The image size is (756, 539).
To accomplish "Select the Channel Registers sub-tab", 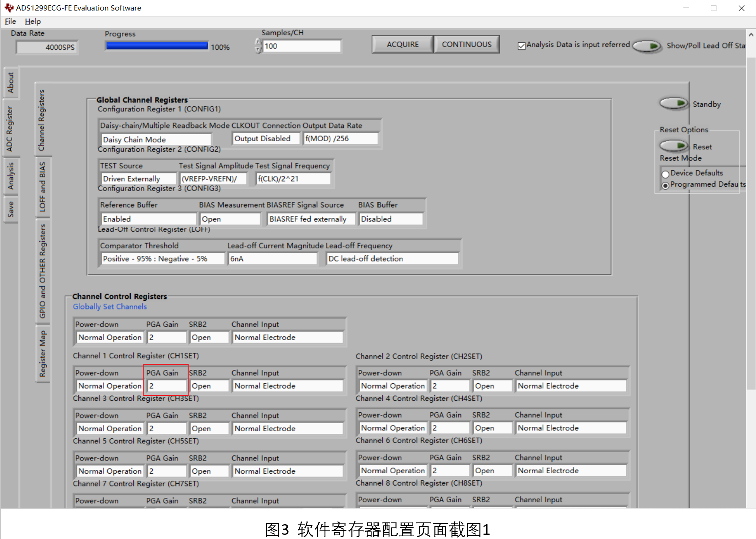I will coord(42,120).
